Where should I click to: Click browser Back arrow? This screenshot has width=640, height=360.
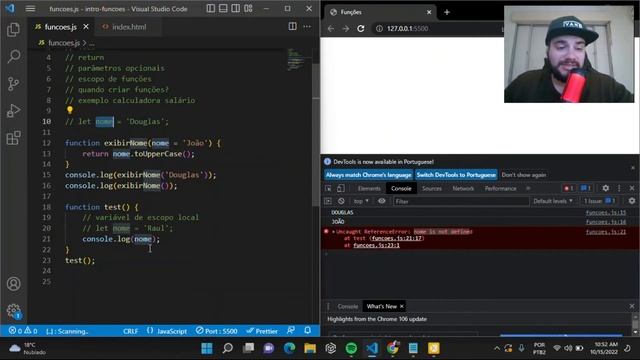pos(331,29)
